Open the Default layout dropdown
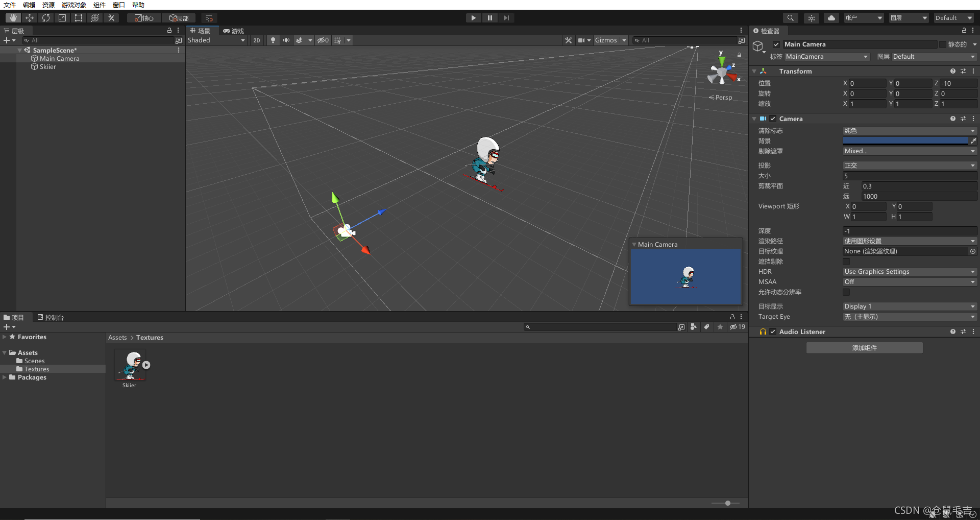Image resolution: width=980 pixels, height=520 pixels. point(954,18)
